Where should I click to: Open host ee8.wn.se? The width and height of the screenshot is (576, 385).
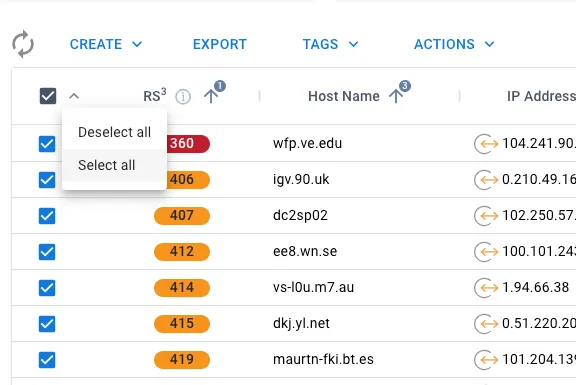click(305, 252)
